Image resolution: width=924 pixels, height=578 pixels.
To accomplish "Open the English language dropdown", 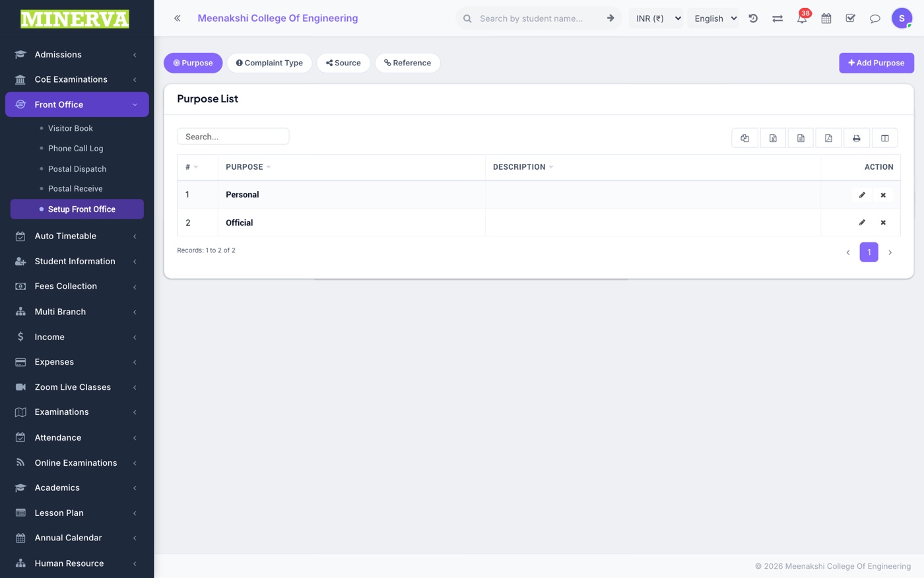I will (x=714, y=18).
